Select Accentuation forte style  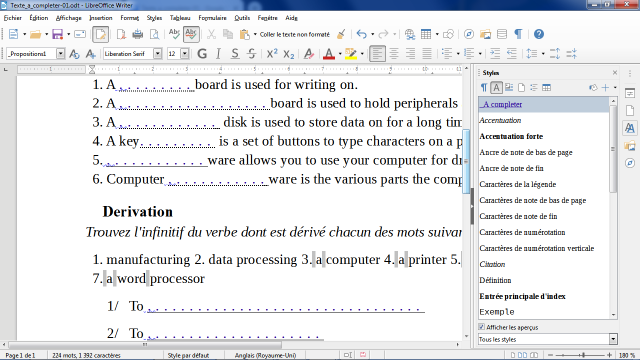point(544,136)
